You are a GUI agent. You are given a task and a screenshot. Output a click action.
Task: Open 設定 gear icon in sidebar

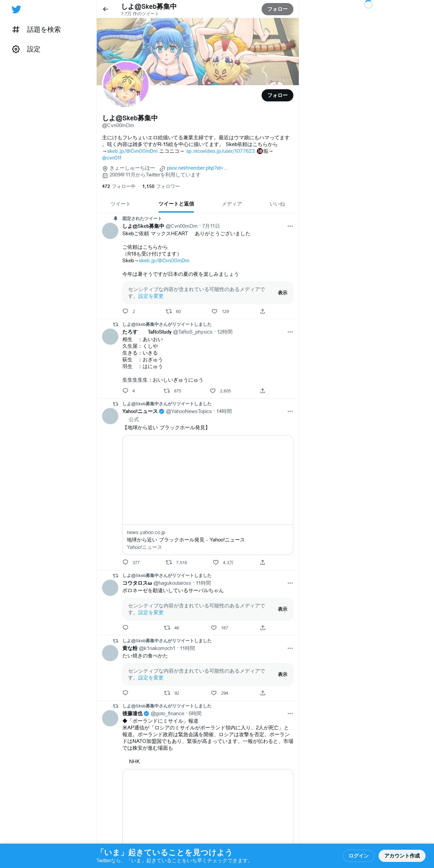point(16,49)
